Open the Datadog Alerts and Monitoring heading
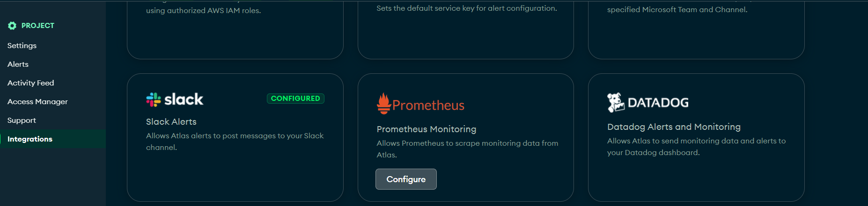This screenshot has width=868, height=206. 674,127
